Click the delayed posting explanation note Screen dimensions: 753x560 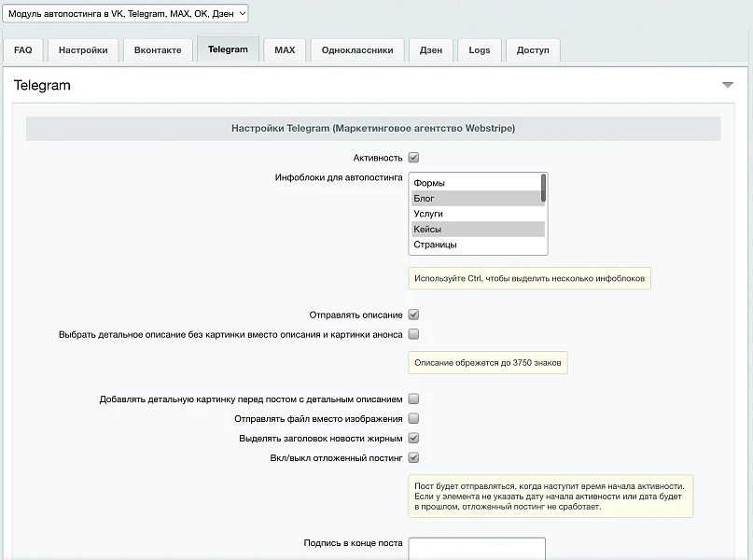point(551,497)
